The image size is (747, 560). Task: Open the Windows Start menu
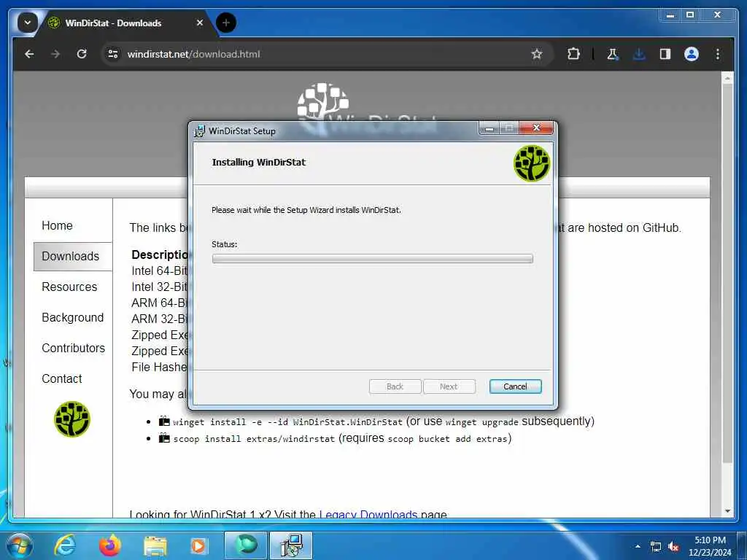20,545
